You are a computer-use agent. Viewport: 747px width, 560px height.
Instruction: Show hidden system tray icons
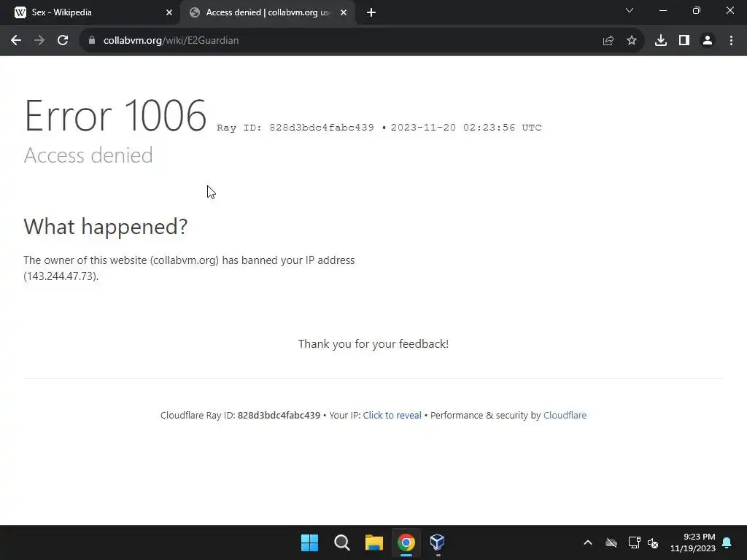click(588, 542)
